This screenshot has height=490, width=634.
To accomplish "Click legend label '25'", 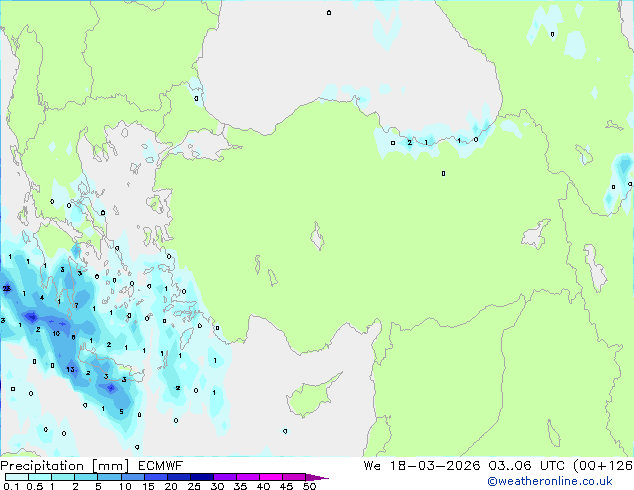I will [x=194, y=486].
